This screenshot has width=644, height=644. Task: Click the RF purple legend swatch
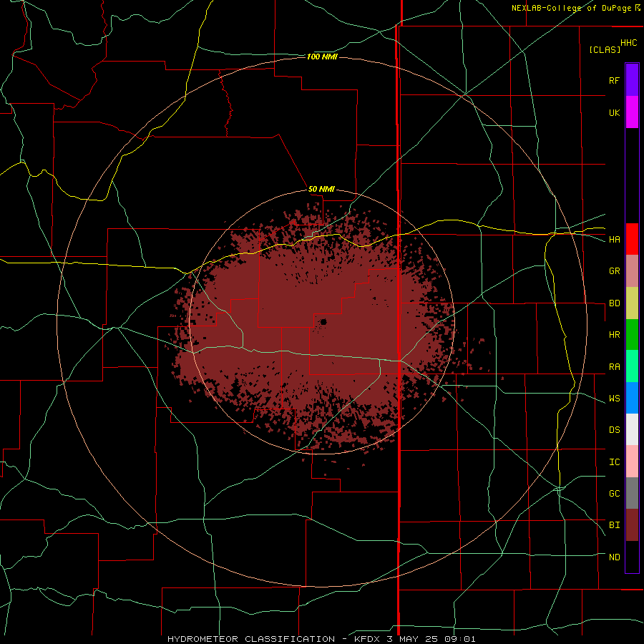tap(632, 80)
